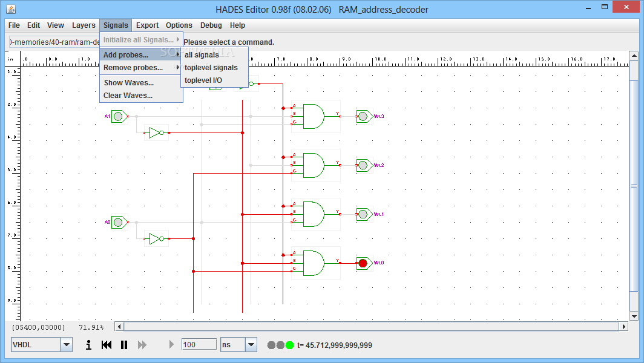Toggle the A1 input pin

(x=119, y=117)
